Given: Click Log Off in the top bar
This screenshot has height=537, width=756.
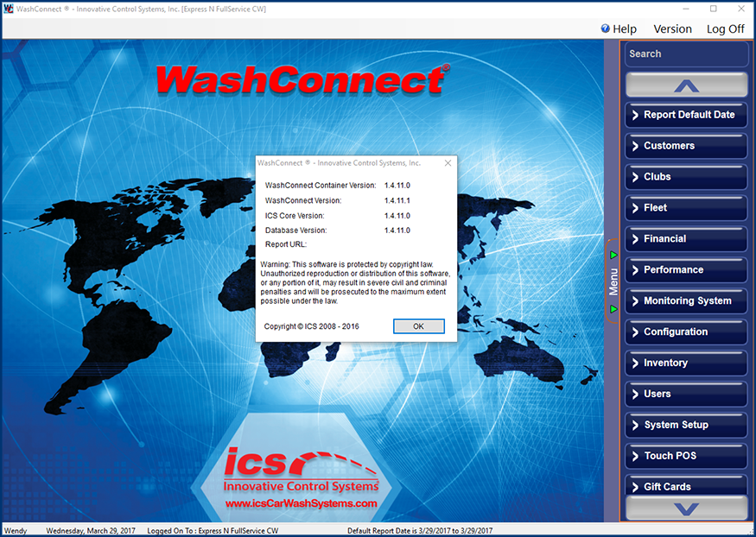Looking at the screenshot, I should point(725,28).
